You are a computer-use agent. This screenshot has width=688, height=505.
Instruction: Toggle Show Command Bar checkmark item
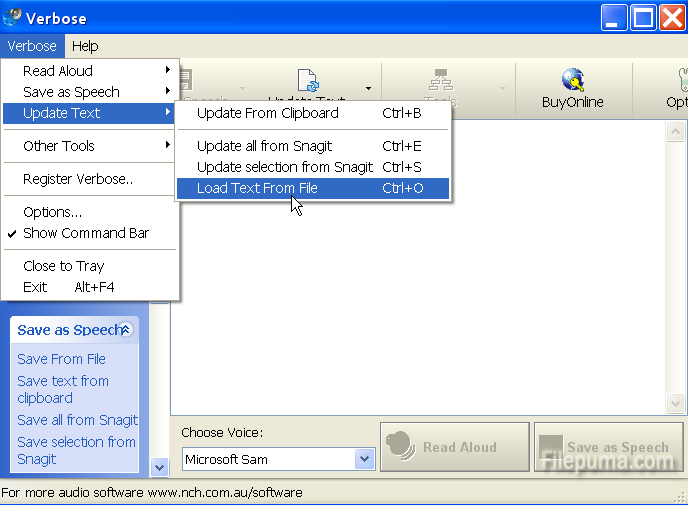[90, 233]
